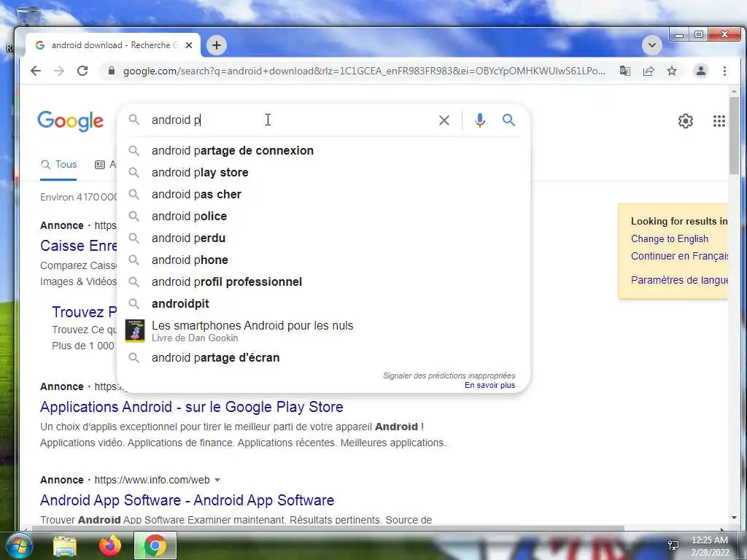Open the Chrome profile avatar menu
The image size is (747, 560).
click(701, 71)
